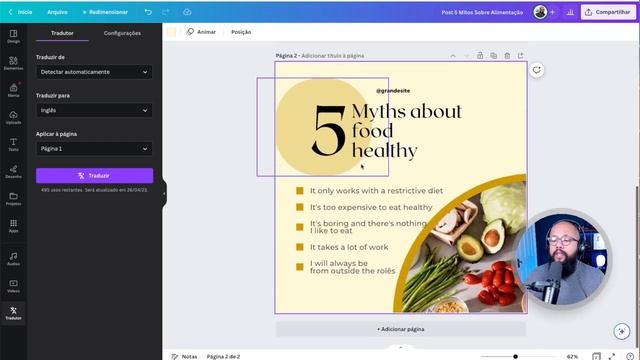The width and height of the screenshot is (640, 360).
Task: Select text It takes a lot of work
Action: 349,247
